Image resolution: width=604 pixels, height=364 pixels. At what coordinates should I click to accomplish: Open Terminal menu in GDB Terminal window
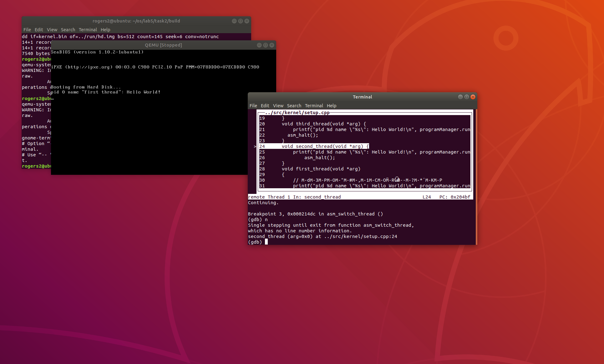coord(314,106)
